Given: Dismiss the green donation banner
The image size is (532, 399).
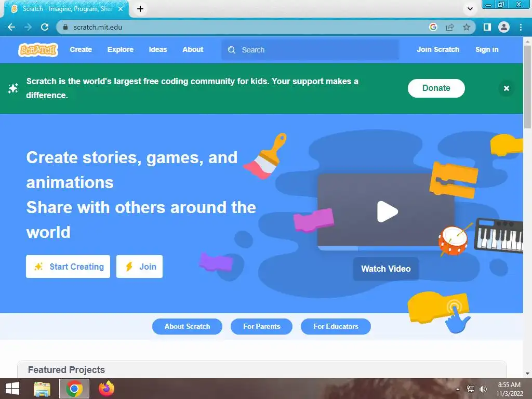Looking at the screenshot, I should point(506,88).
